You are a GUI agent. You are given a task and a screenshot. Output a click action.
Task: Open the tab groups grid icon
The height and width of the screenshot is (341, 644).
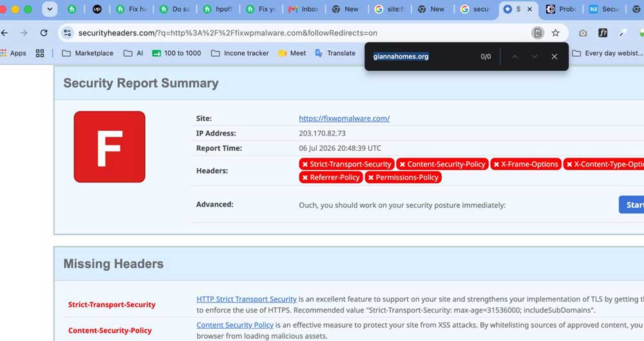click(x=40, y=53)
